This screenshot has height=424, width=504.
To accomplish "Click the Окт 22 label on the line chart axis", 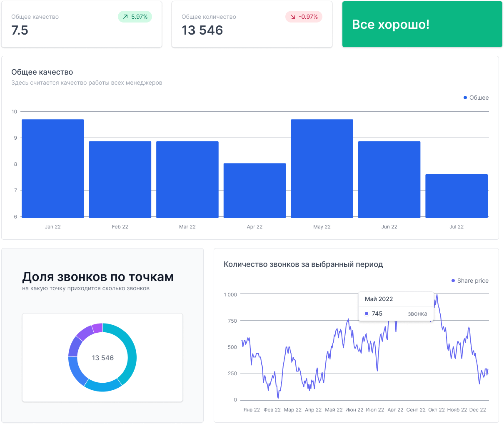I will click(x=437, y=410).
